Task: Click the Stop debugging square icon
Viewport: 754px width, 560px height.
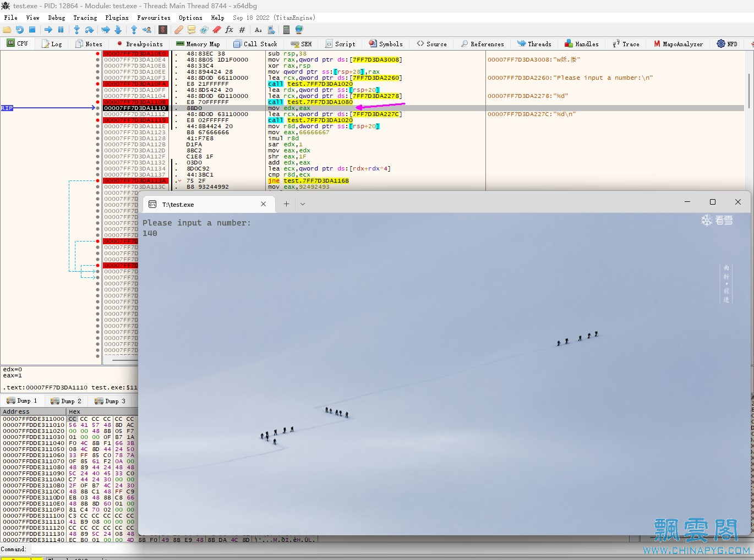Action: (x=32, y=30)
